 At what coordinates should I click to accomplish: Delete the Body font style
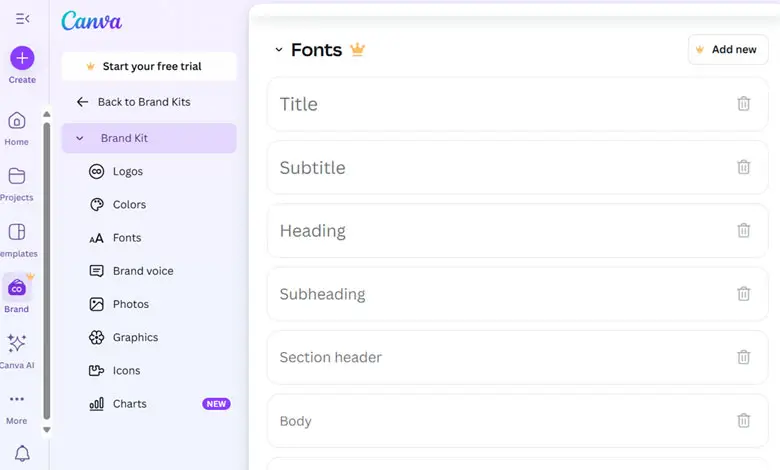tap(744, 420)
